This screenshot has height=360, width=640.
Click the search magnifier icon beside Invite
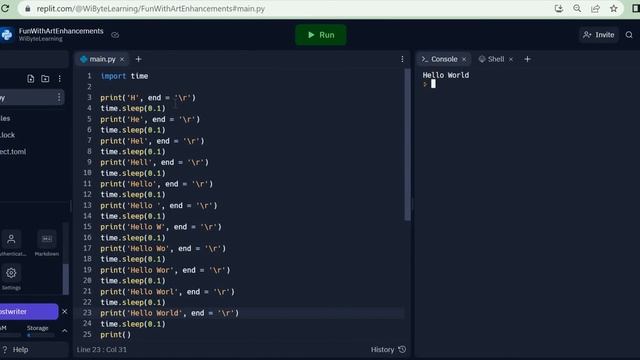[629, 35]
